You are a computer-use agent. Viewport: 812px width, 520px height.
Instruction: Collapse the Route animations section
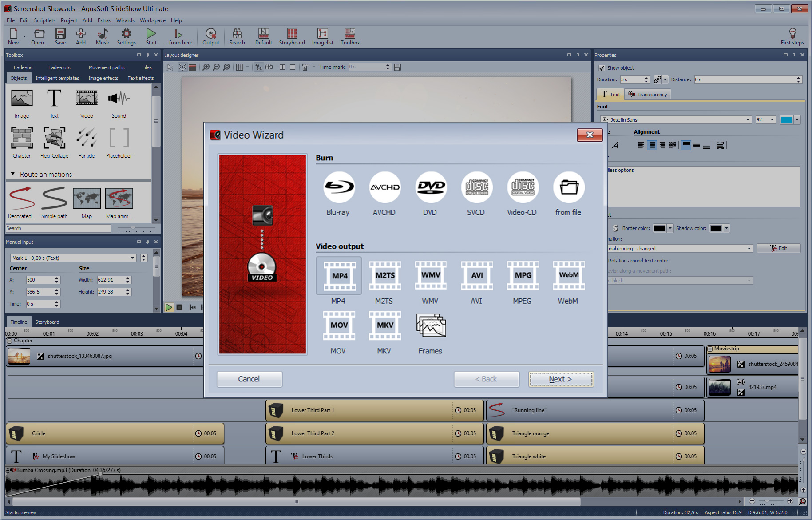(13, 174)
